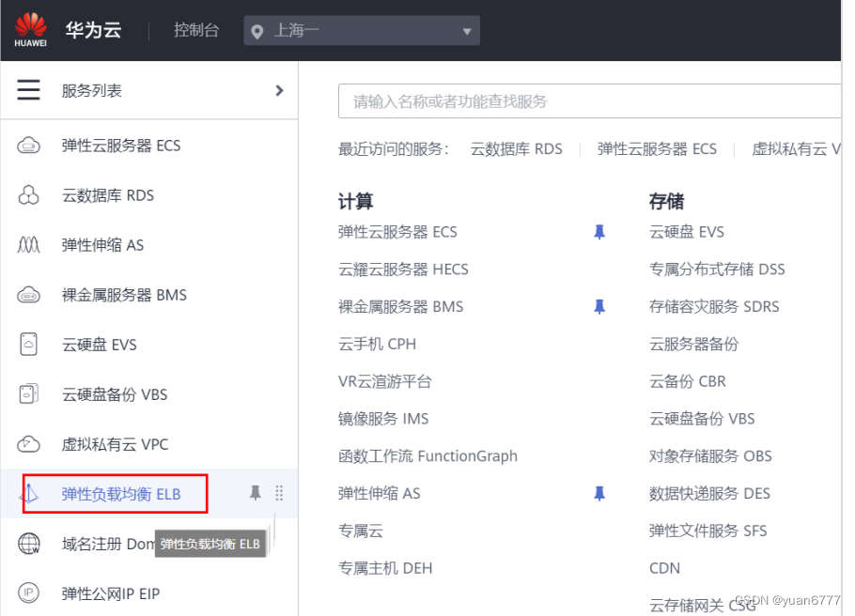The height and width of the screenshot is (616, 855).
Task: Select 服务列表 in the sidebar
Action: pyautogui.click(x=92, y=90)
